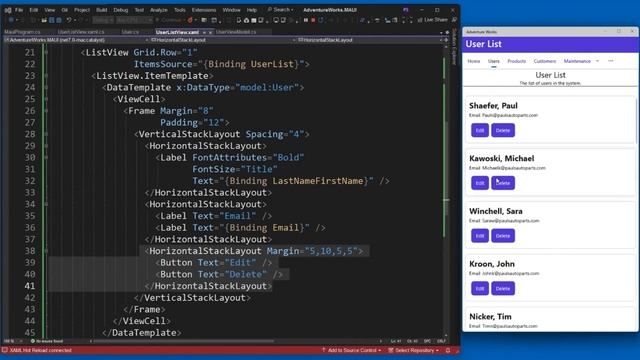Screen dimensions: 640x360
Task: Click the user account badge in title bar
Action: point(405,10)
